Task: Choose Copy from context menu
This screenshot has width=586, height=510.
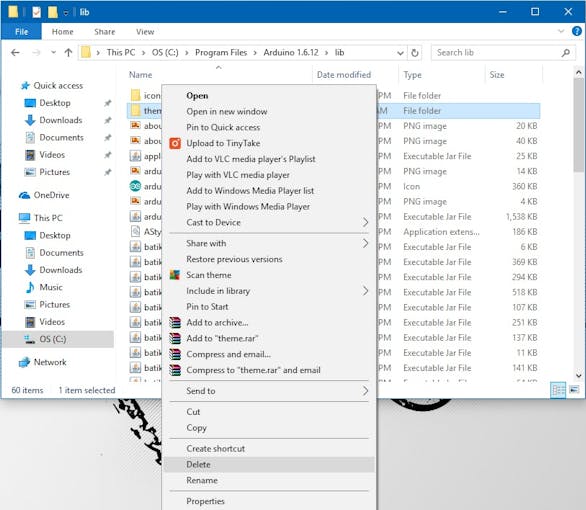Action: [x=269, y=428]
